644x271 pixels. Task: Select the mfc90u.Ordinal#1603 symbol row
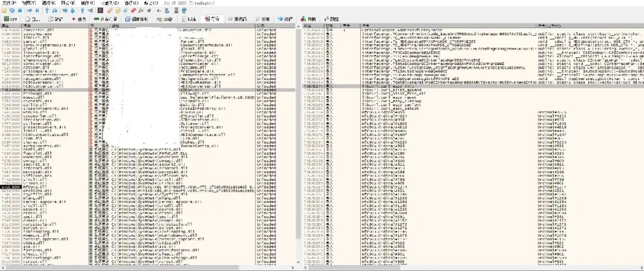(x=472, y=123)
